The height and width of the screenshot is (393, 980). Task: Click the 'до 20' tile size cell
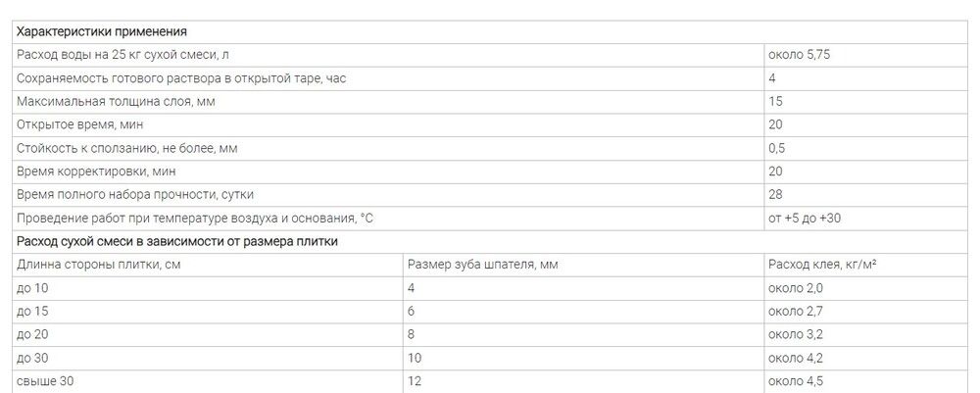(208, 335)
